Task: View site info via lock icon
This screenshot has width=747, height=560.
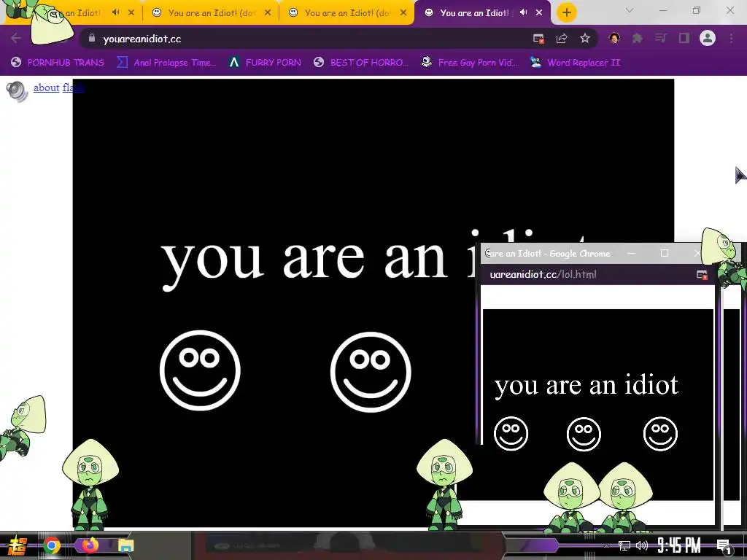Action: [x=92, y=38]
